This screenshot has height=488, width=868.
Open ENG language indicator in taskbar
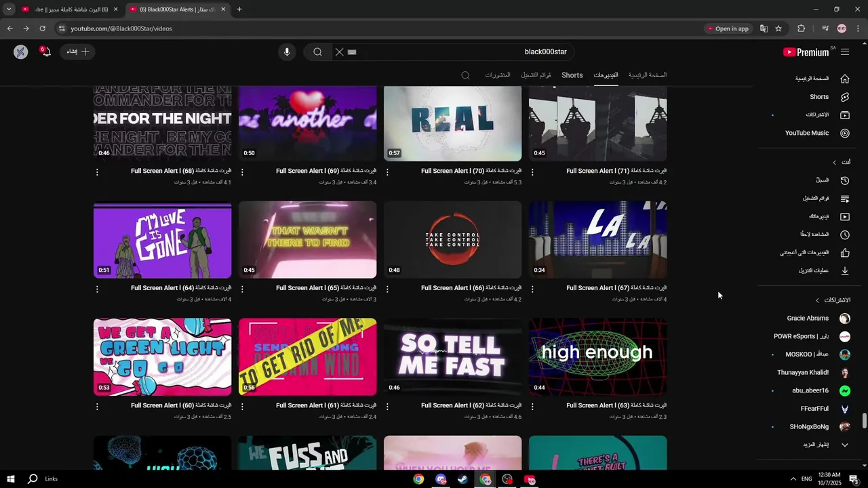pyautogui.click(x=806, y=479)
